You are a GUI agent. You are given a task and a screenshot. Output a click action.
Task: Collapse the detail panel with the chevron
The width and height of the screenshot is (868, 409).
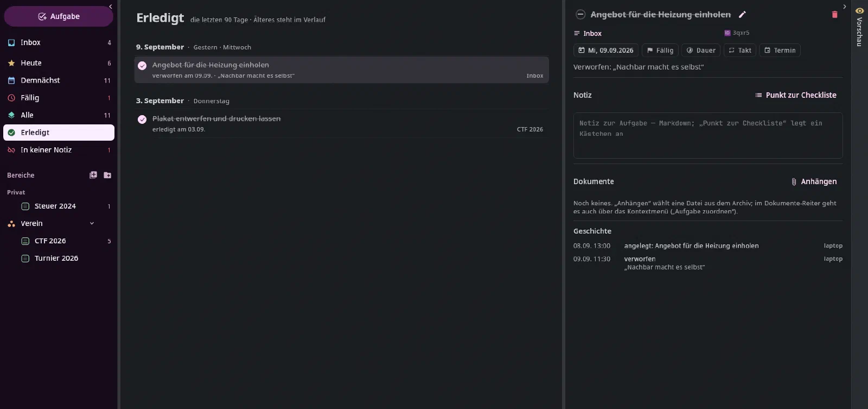pos(845,7)
